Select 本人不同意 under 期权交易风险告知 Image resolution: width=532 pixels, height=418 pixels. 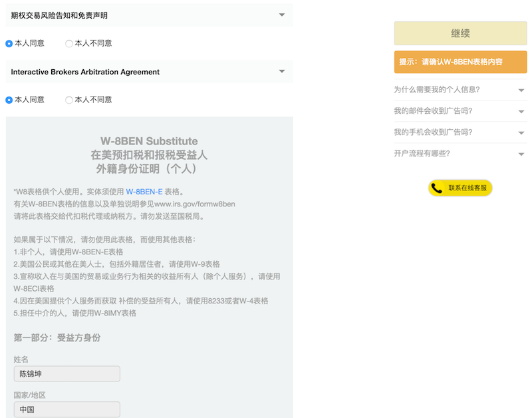pyautogui.click(x=69, y=43)
